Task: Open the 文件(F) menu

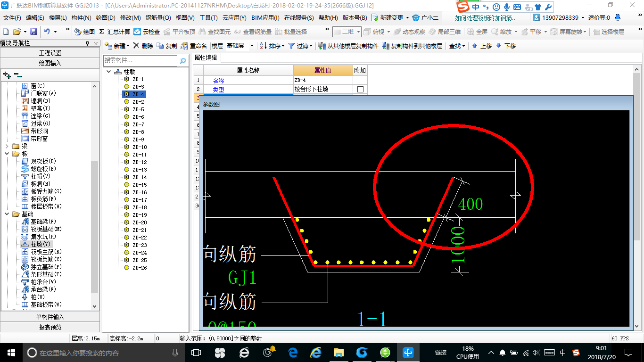Action: point(12,17)
